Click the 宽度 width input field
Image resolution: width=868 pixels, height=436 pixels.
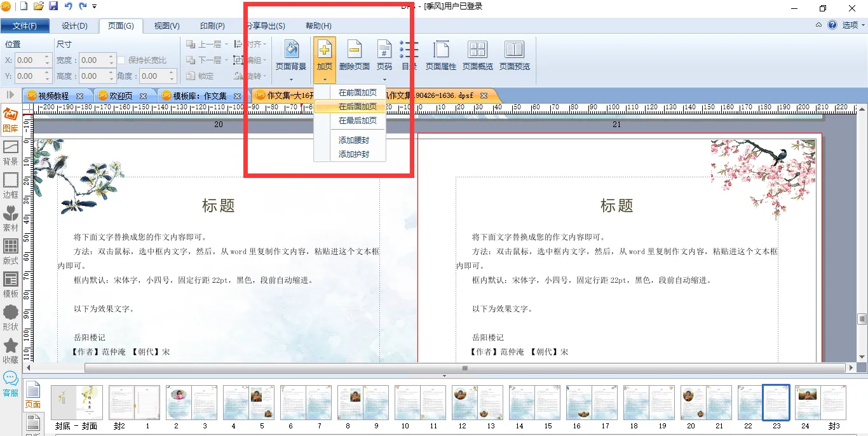pos(92,60)
